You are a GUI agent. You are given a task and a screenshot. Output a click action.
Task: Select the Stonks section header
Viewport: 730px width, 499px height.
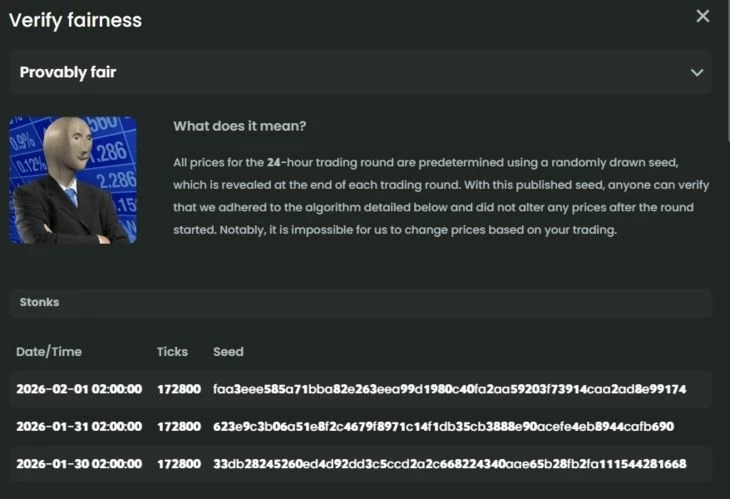pyautogui.click(x=39, y=302)
